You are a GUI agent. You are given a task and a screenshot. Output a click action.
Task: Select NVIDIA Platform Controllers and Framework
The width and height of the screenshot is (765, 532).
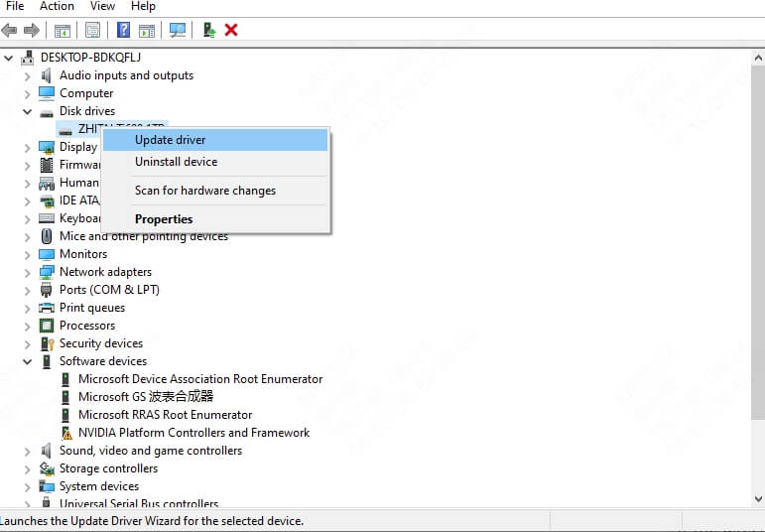point(193,433)
